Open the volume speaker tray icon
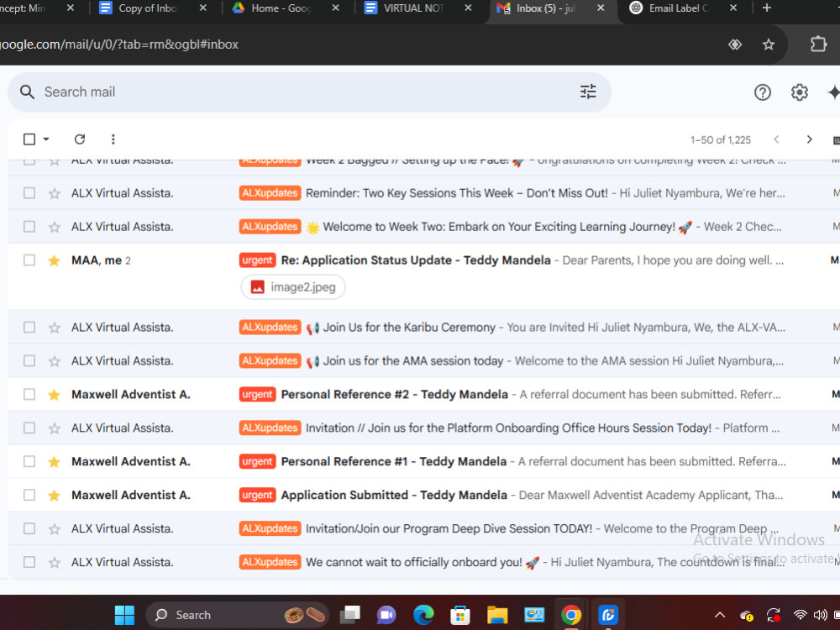Screen dimensions: 840x630 coord(820,615)
